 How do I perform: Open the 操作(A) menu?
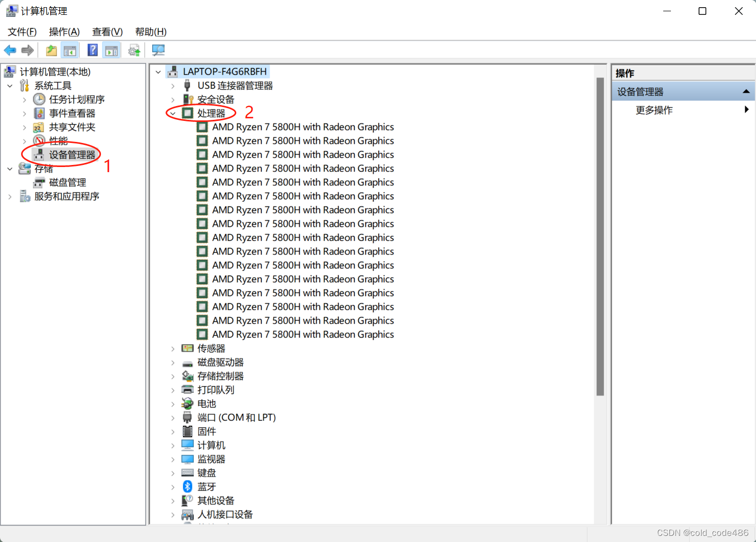pos(64,32)
